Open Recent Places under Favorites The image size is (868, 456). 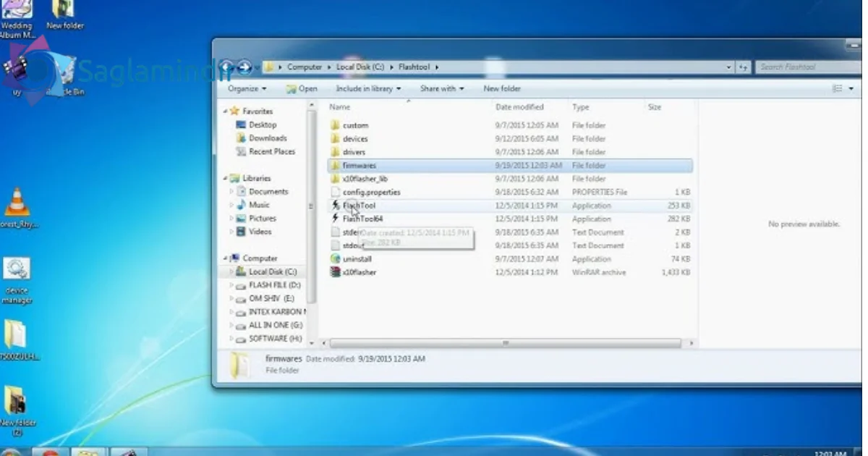[x=272, y=151]
